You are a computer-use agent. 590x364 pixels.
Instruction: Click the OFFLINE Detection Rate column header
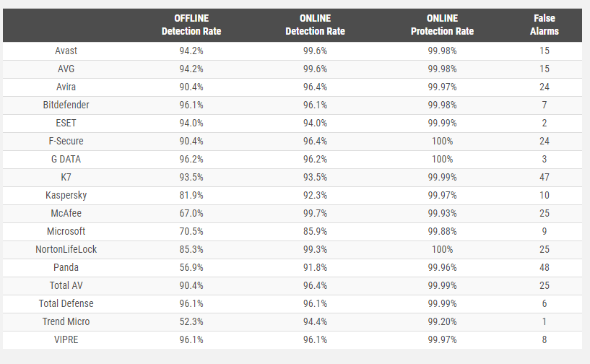191,25
